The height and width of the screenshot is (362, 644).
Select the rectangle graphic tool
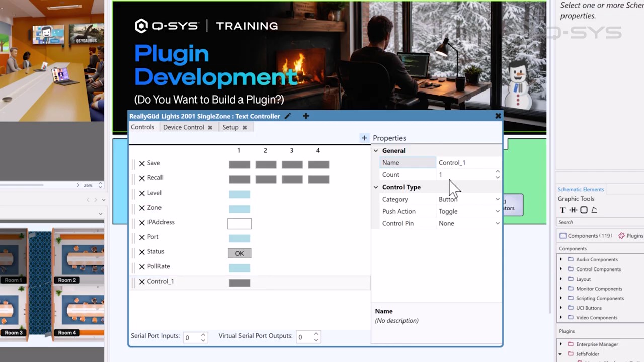click(584, 210)
